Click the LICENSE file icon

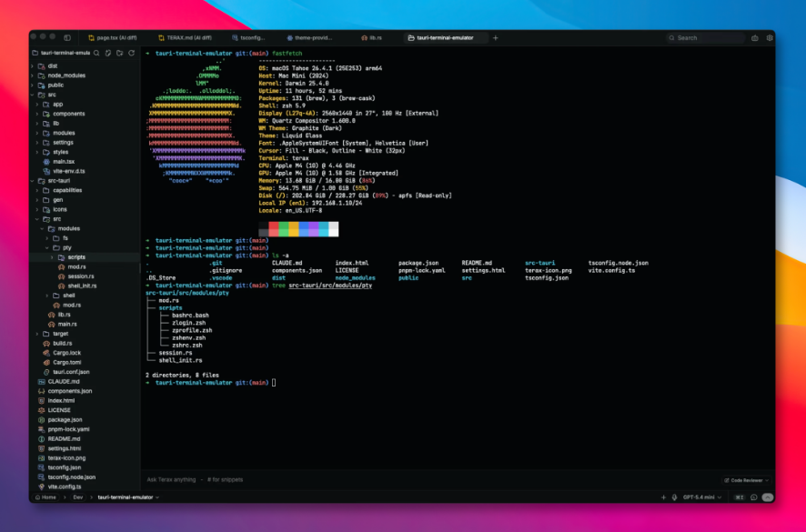click(42, 410)
